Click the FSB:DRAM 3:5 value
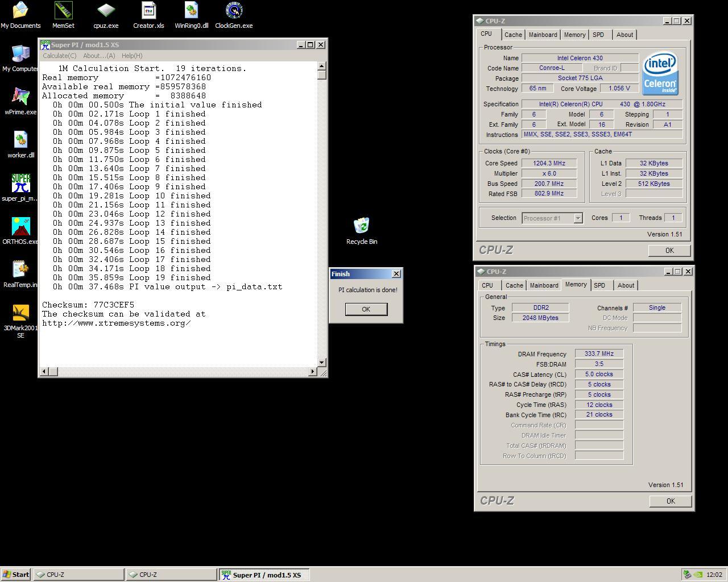 tap(599, 364)
